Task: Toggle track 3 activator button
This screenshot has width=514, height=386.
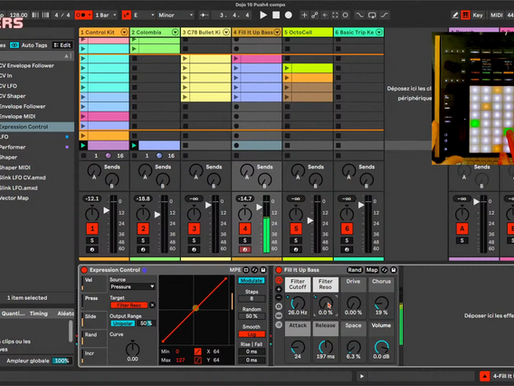Action: 194,229
